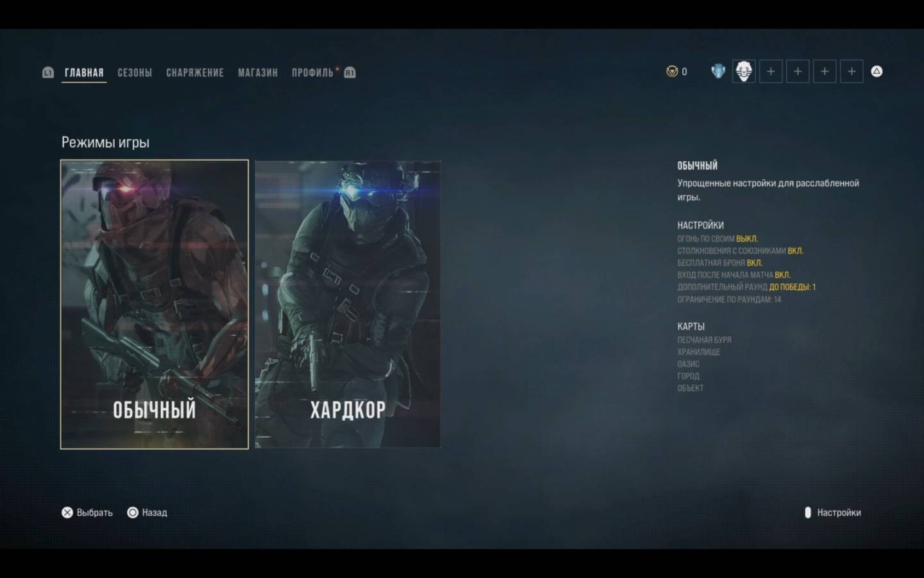The height and width of the screenshot is (578, 924).
Task: Click the plus slot beside the triangle icon
Action: point(851,71)
